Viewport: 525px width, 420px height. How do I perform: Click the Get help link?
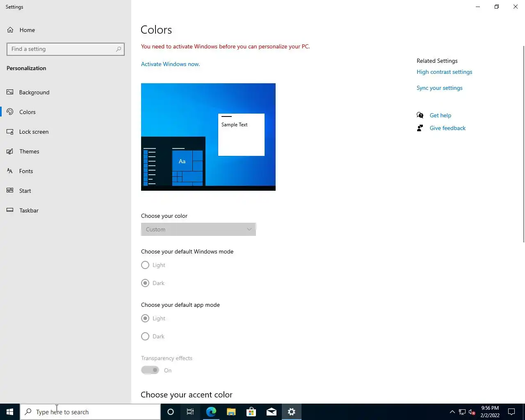[x=441, y=115]
